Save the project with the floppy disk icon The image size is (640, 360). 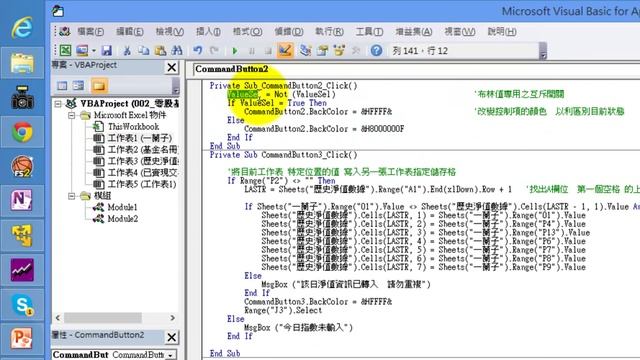coord(107,51)
